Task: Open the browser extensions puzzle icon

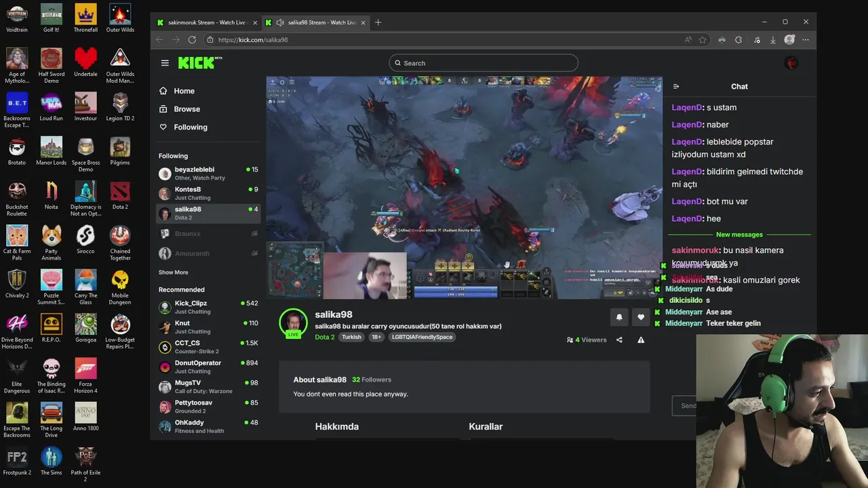Action: tap(738, 40)
